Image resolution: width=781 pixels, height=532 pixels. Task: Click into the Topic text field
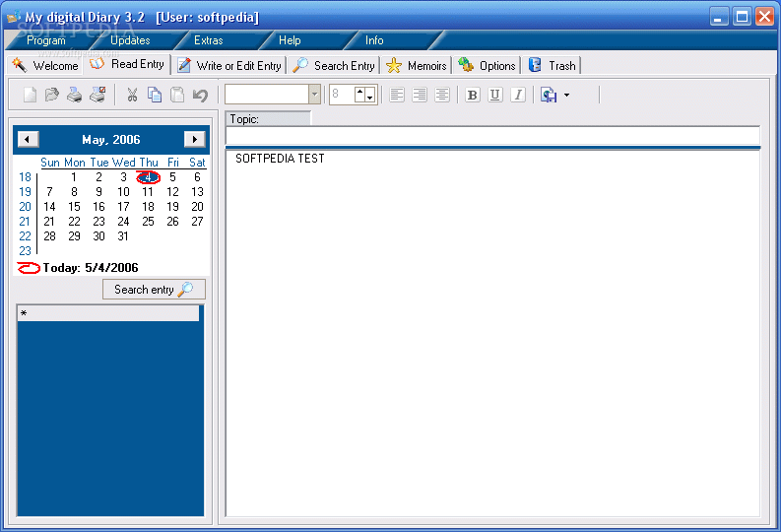tap(492, 136)
